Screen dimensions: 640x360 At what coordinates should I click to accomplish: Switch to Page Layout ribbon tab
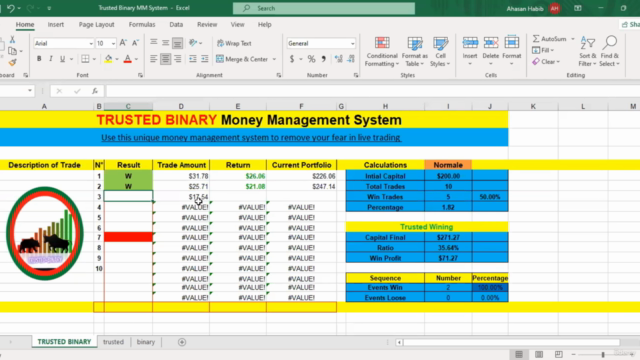(x=96, y=24)
